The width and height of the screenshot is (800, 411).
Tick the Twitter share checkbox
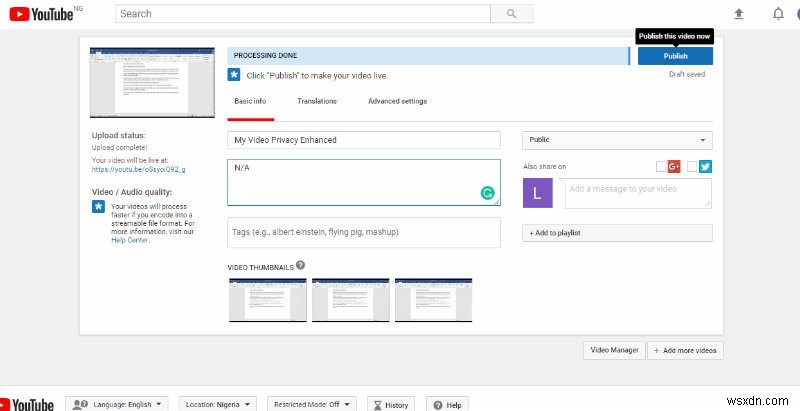(692, 166)
